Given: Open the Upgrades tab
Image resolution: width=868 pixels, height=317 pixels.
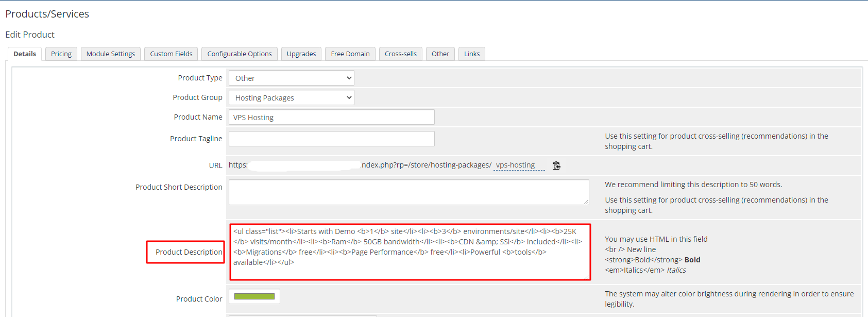Looking at the screenshot, I should click(x=301, y=54).
